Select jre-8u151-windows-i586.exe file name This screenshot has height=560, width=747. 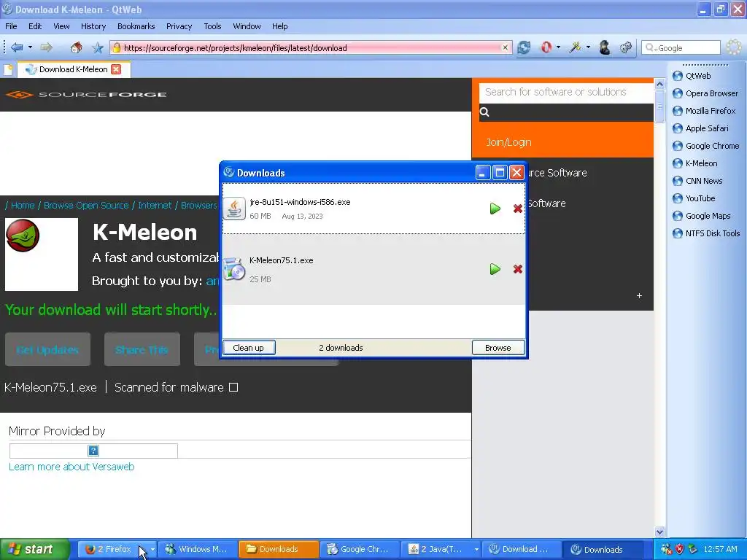coord(300,202)
